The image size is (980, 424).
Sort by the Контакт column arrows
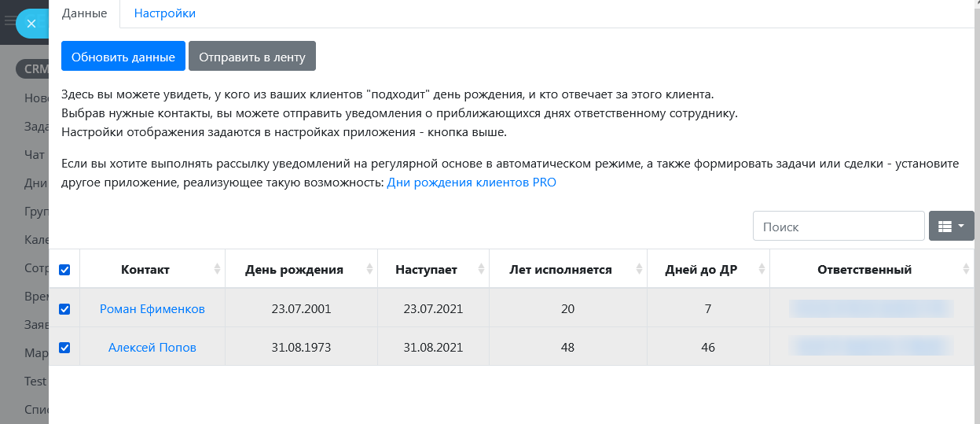coord(217,270)
